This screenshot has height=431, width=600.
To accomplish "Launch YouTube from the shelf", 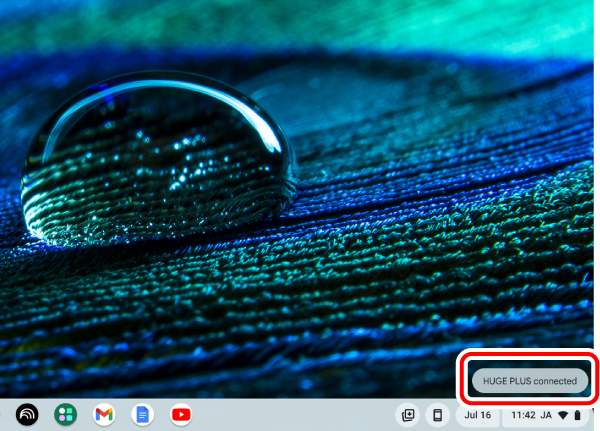I will tap(180, 414).
